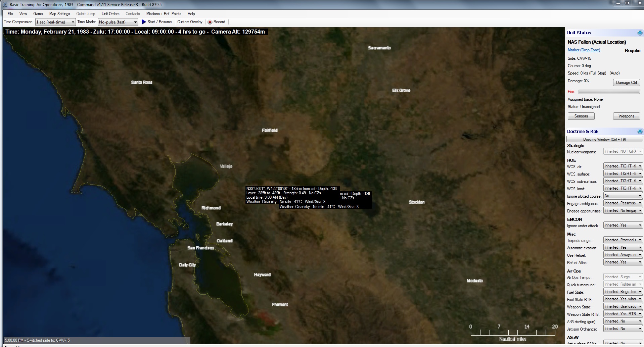644x347 pixels.
Task: Click the Stockton label on map
Action: pyautogui.click(x=416, y=202)
